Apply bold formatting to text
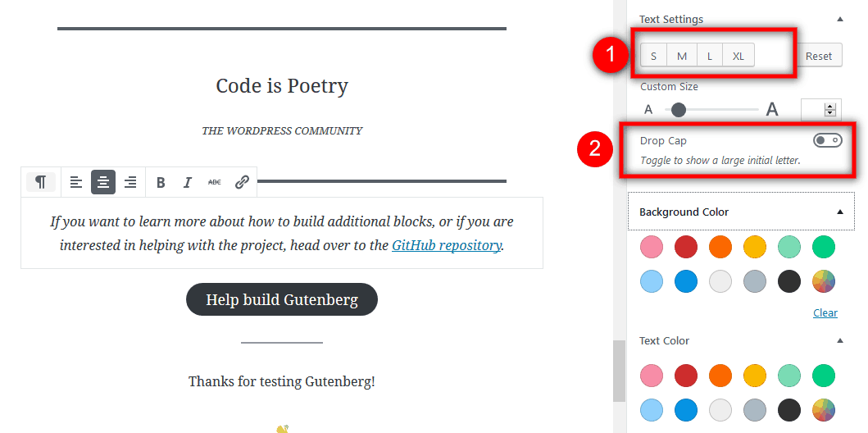 161,182
